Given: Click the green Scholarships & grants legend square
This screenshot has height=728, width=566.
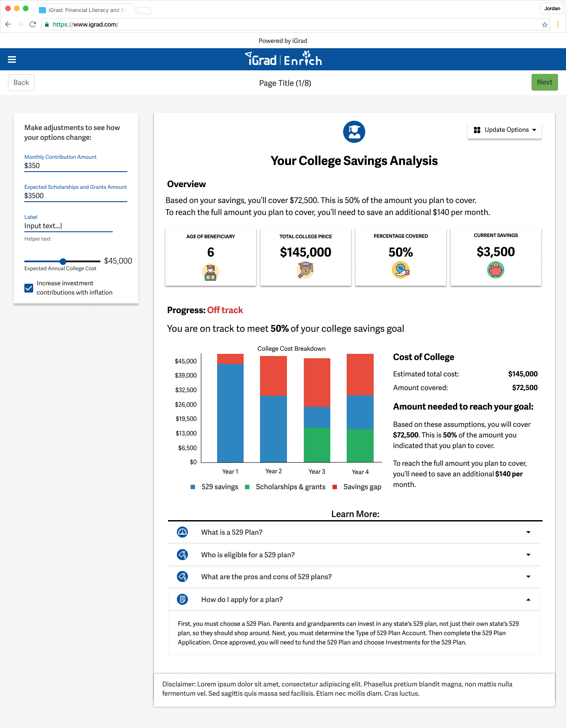Looking at the screenshot, I should (247, 487).
